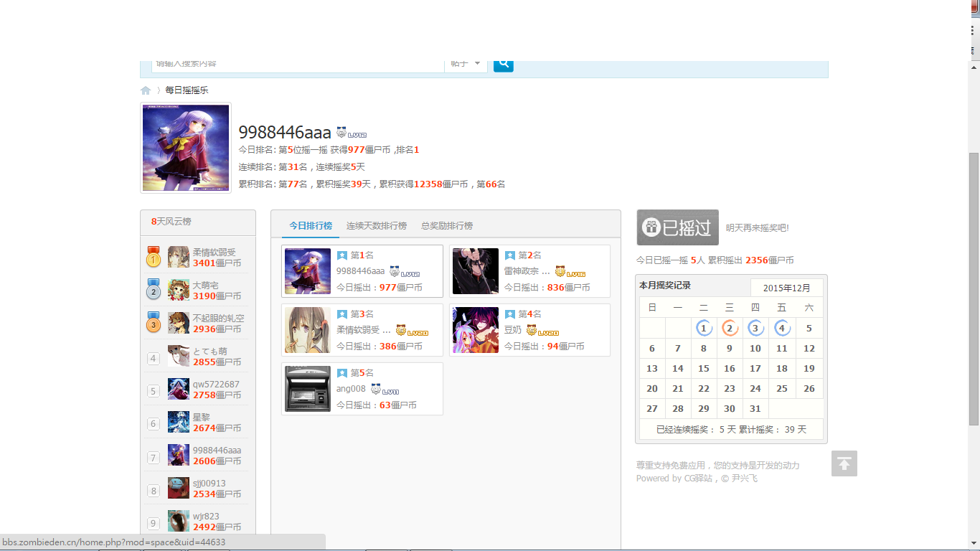Image resolution: width=980 pixels, height=551 pixels.
Task: Switch to 连续天数排行榜 tab
Action: pos(377,225)
